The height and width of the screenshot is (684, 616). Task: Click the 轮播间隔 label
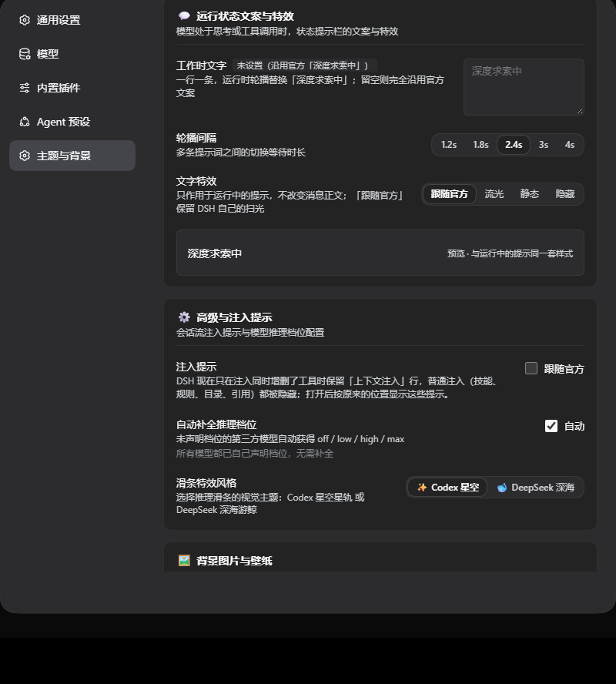pyautogui.click(x=196, y=139)
